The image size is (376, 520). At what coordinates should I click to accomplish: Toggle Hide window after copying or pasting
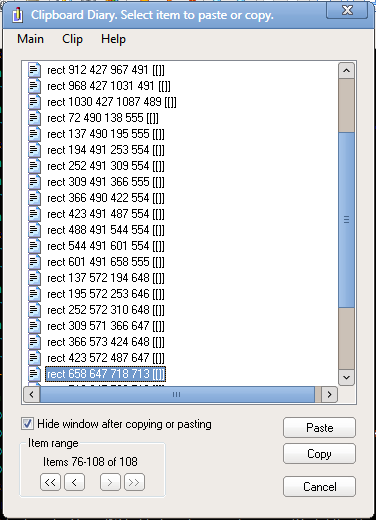(27, 424)
